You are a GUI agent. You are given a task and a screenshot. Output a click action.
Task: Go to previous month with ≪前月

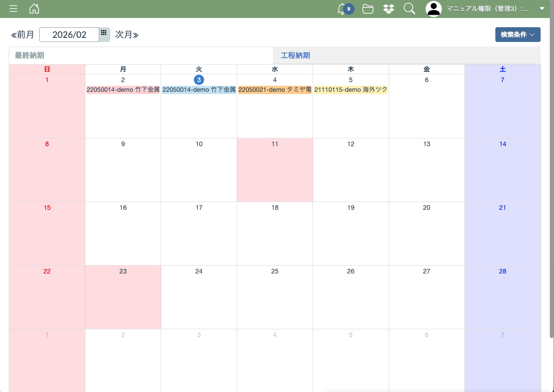click(x=23, y=35)
